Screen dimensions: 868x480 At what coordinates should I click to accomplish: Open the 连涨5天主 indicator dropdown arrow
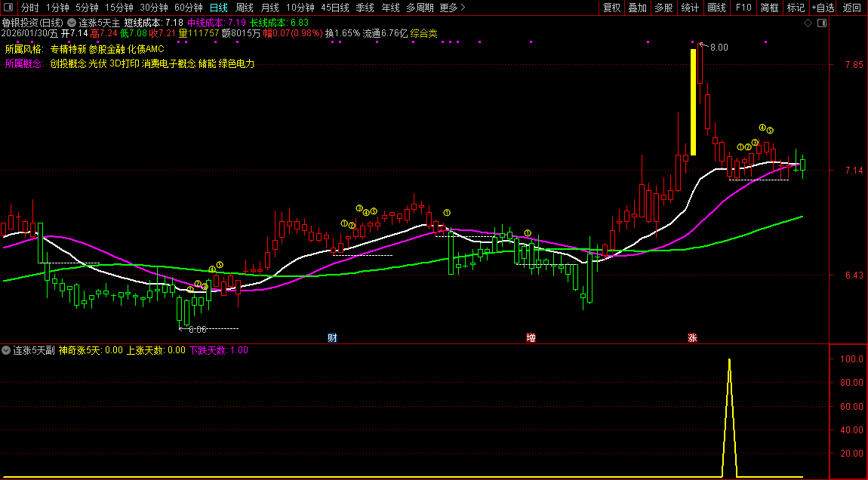point(72,23)
